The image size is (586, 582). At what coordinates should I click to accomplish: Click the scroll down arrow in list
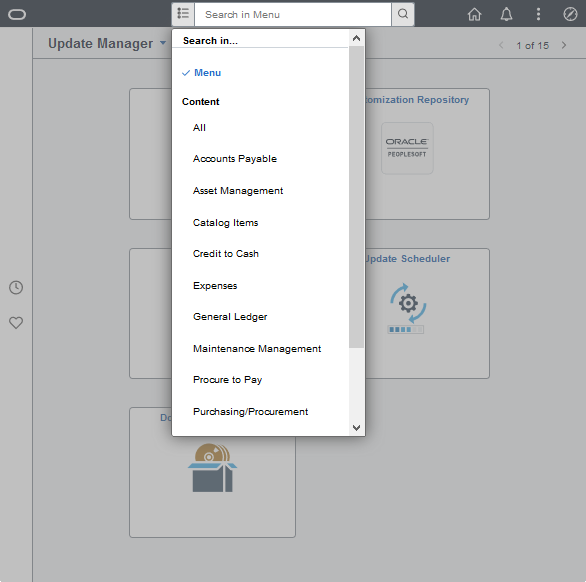tap(356, 427)
